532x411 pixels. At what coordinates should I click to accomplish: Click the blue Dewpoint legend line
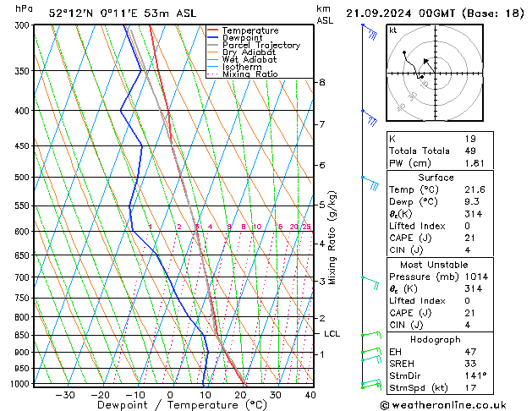pos(212,38)
